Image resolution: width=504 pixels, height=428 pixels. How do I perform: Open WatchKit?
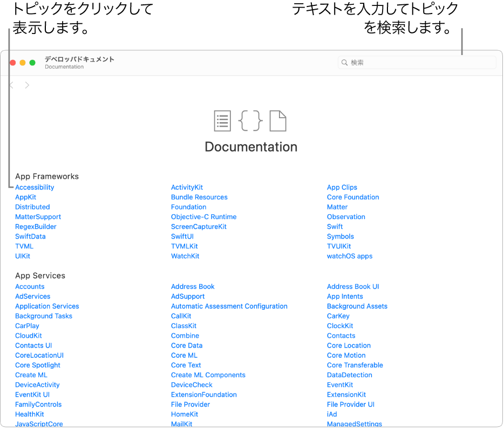click(x=185, y=256)
